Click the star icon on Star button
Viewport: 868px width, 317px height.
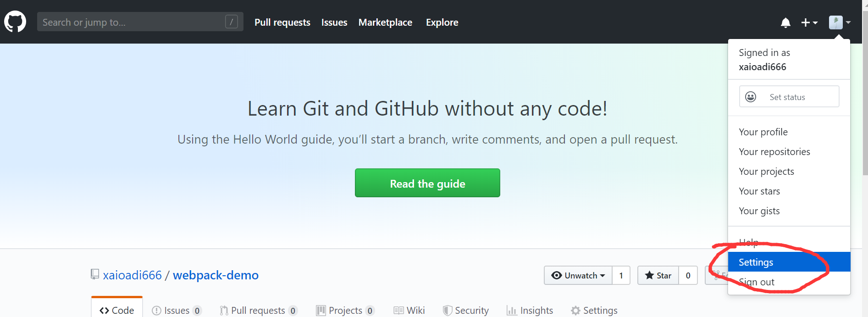(x=649, y=275)
